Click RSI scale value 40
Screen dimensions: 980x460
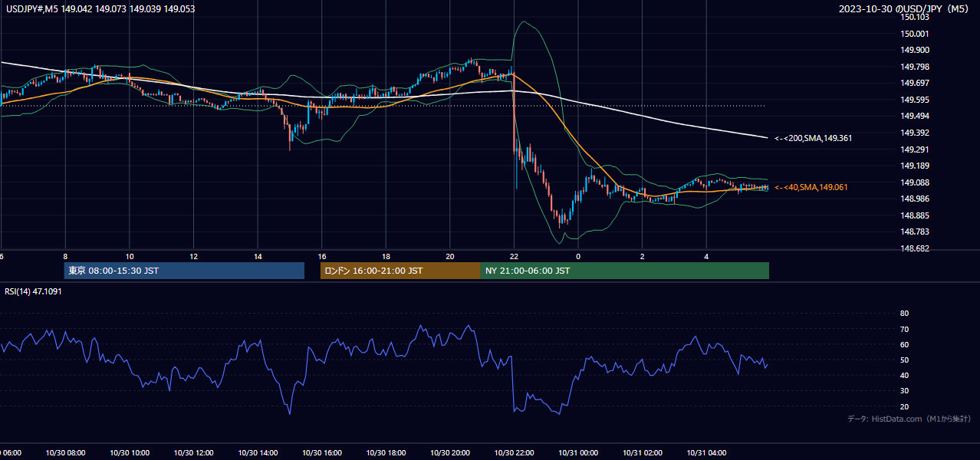point(905,376)
